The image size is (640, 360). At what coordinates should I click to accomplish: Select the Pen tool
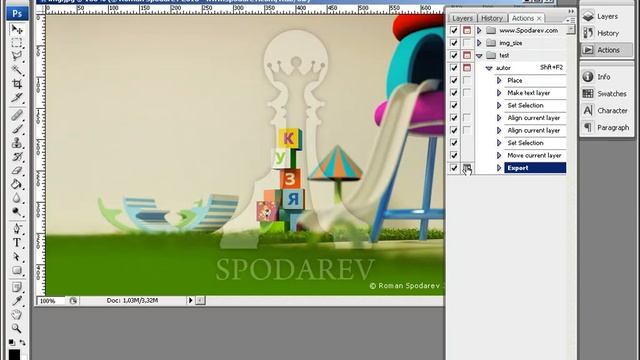(17, 229)
